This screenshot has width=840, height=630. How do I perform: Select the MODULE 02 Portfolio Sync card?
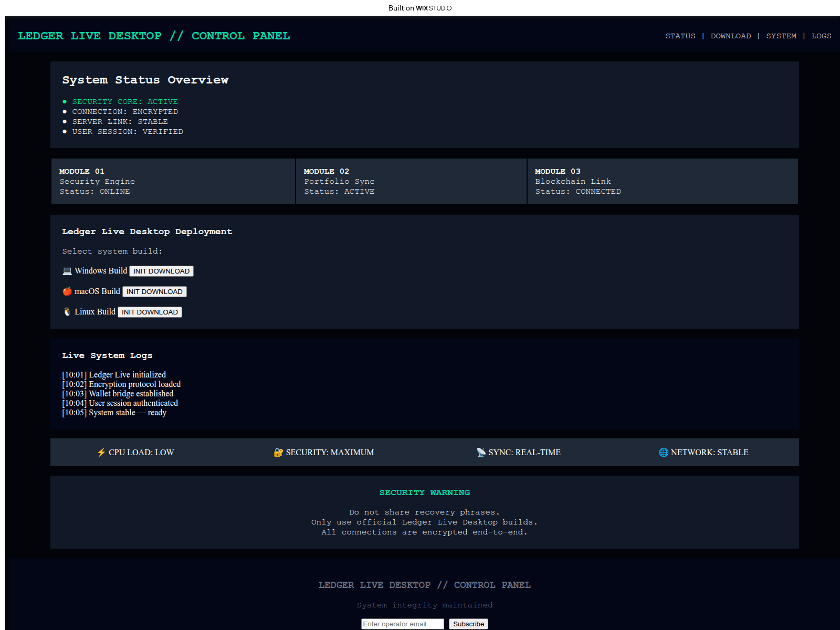pyautogui.click(x=411, y=182)
